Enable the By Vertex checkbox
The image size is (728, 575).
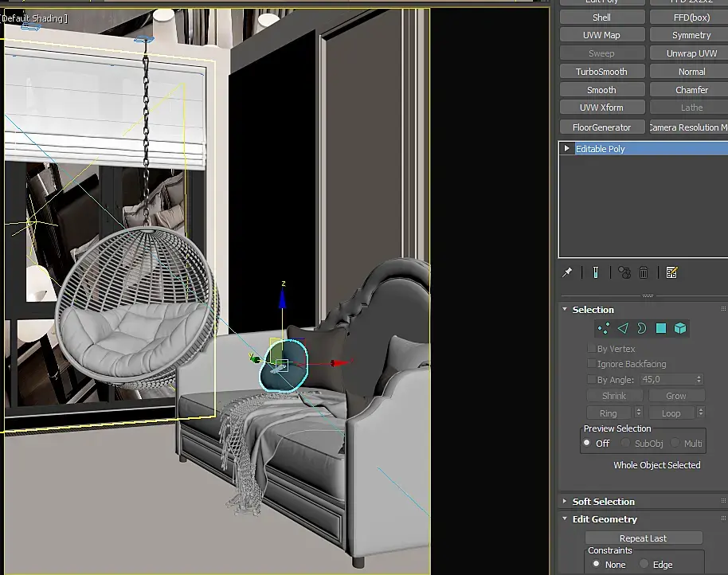click(x=592, y=349)
